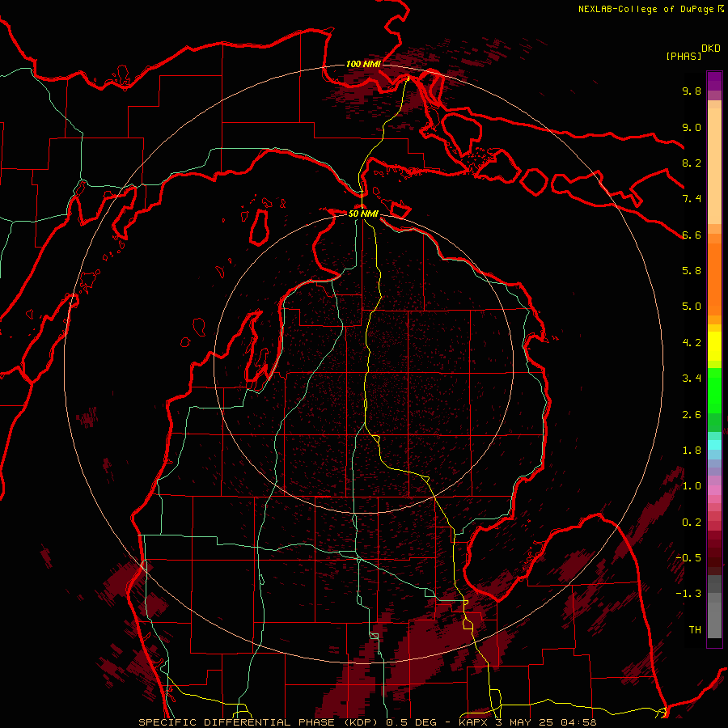
Task: Click the 50 NMI range ring label
Action: [363, 214]
